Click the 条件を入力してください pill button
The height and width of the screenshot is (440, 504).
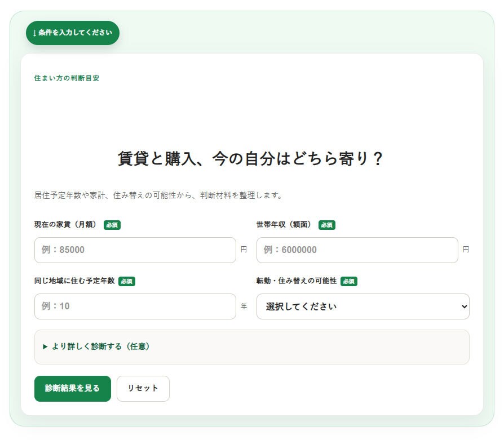tap(73, 33)
